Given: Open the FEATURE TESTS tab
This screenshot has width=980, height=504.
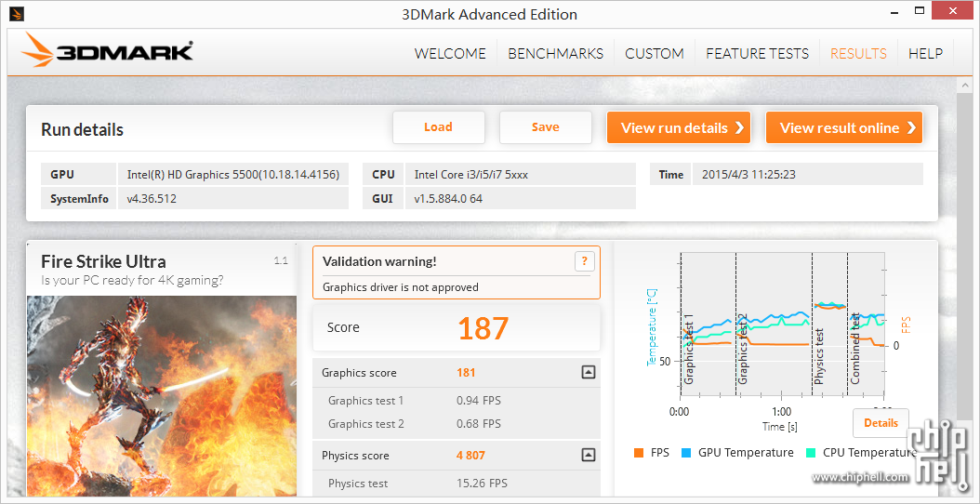Looking at the screenshot, I should pos(757,54).
